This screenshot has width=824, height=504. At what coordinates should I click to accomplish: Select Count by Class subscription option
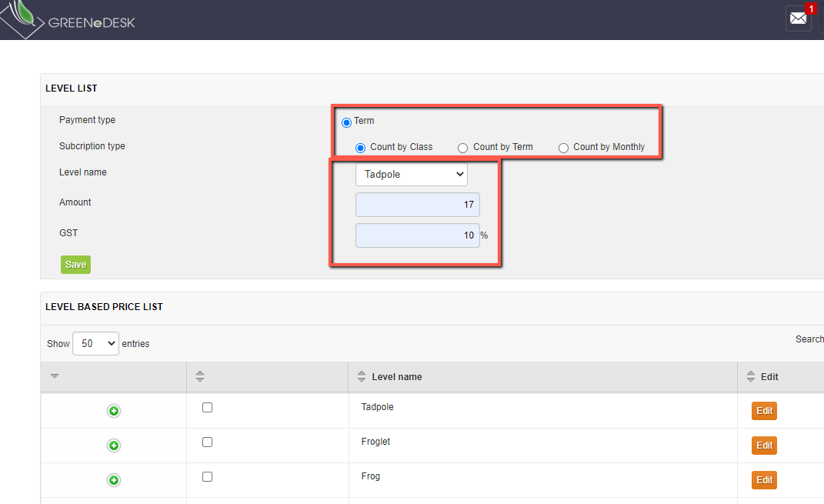click(360, 149)
